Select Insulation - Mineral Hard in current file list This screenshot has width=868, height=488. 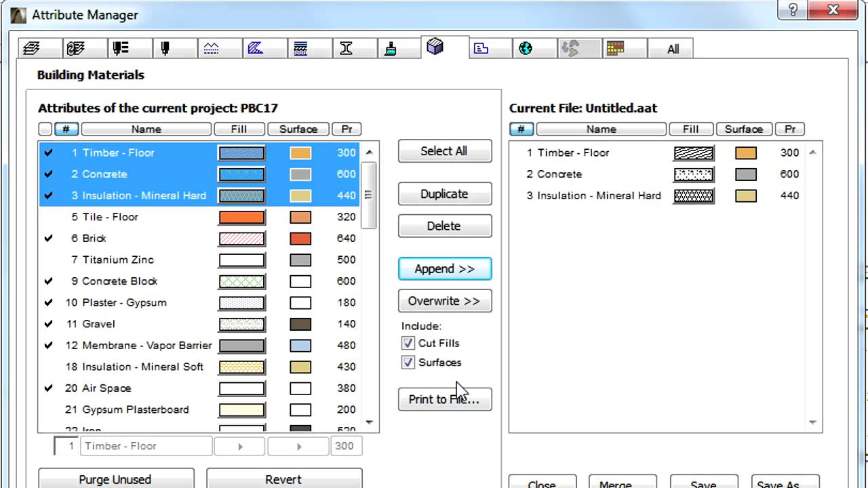(658, 195)
